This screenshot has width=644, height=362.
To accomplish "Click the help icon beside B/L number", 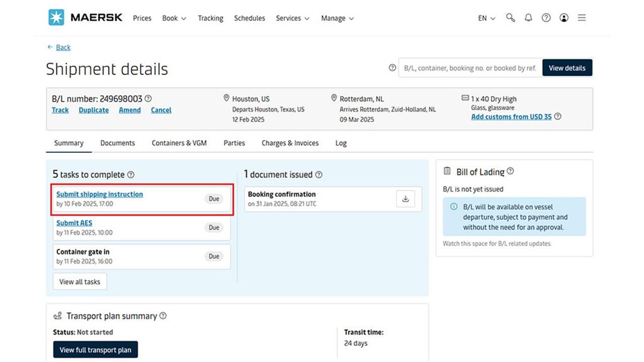I will click(148, 99).
